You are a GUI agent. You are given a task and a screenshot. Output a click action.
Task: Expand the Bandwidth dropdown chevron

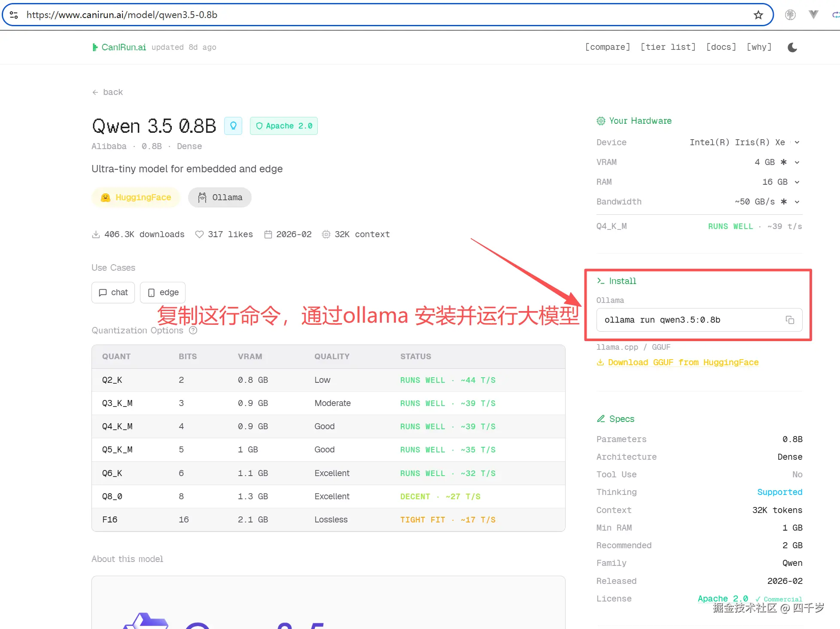point(797,202)
